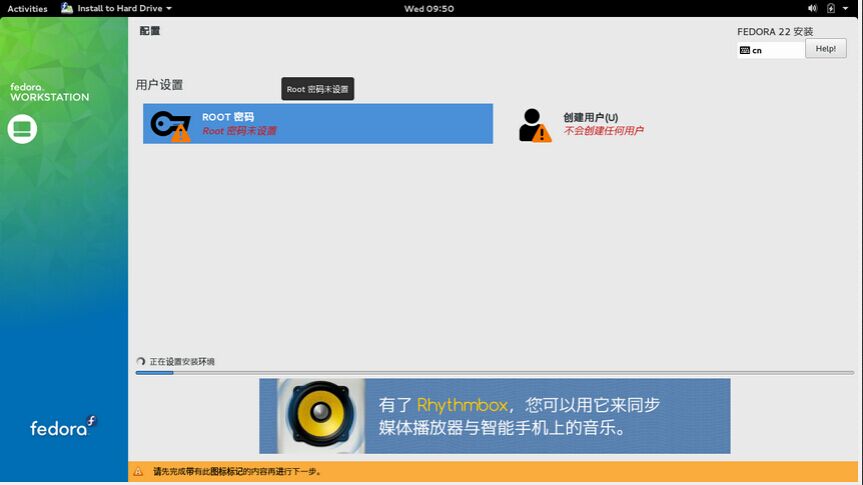The height and width of the screenshot is (485, 863).
Task: Open the Wed 09:50 clock menu
Action: click(429, 8)
